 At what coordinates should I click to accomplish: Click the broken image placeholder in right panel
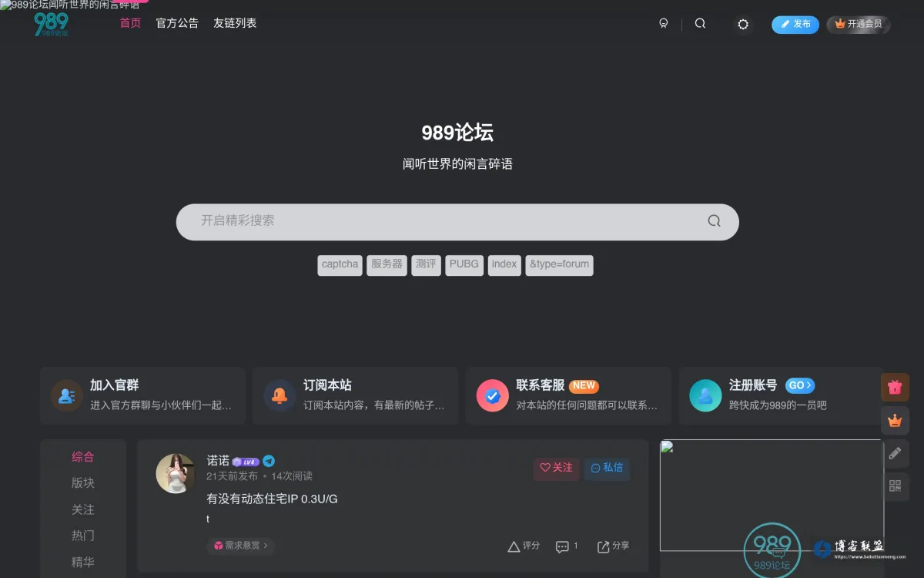tap(771, 495)
